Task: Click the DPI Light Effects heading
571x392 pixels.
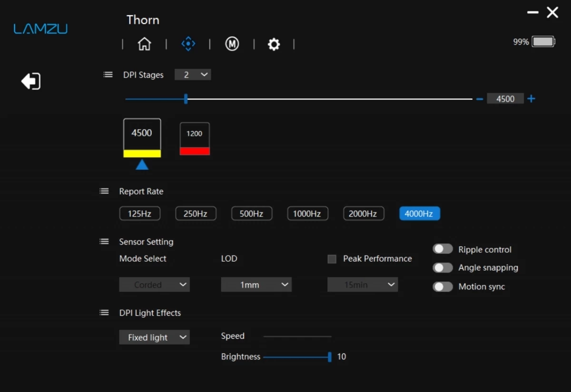Action: 150,313
